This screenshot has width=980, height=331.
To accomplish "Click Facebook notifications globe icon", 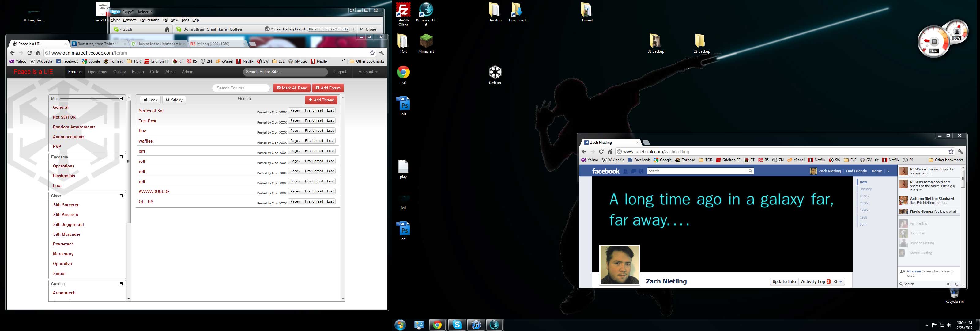I will [641, 171].
